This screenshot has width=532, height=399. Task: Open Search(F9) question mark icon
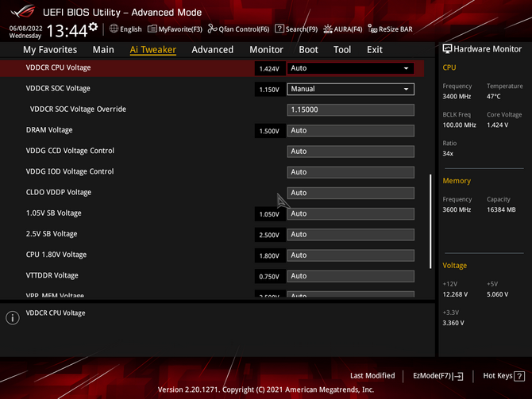279,29
